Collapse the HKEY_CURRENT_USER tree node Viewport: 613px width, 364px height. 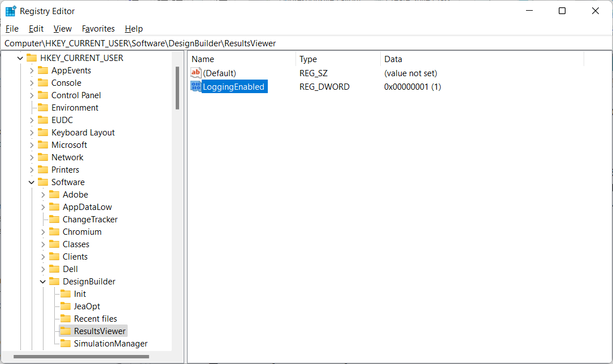[x=20, y=58]
